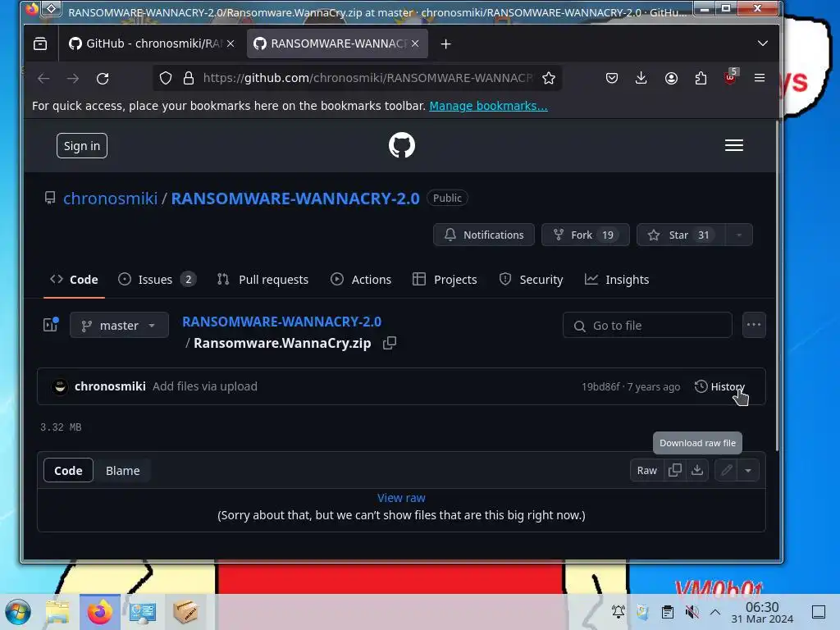Screen dimensions: 840x630
Task: Expand the list all tabs chevron
Action: [x=762, y=43]
